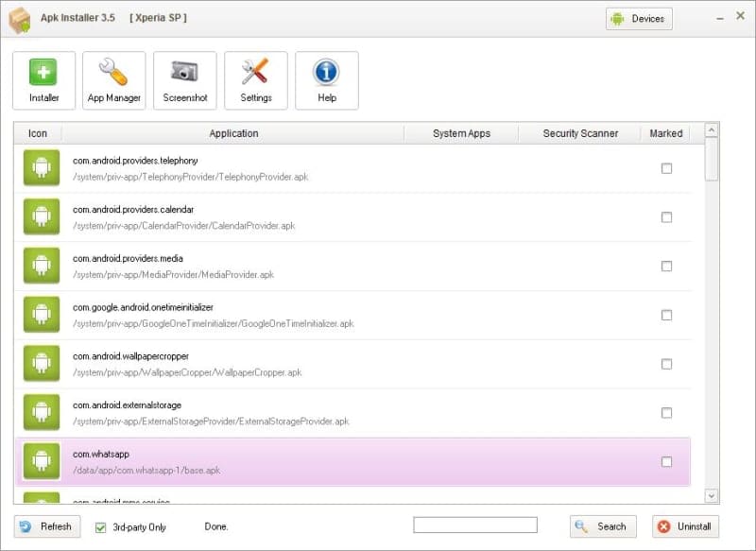Click the list scroll down arrow
756x551 pixels.
(712, 495)
